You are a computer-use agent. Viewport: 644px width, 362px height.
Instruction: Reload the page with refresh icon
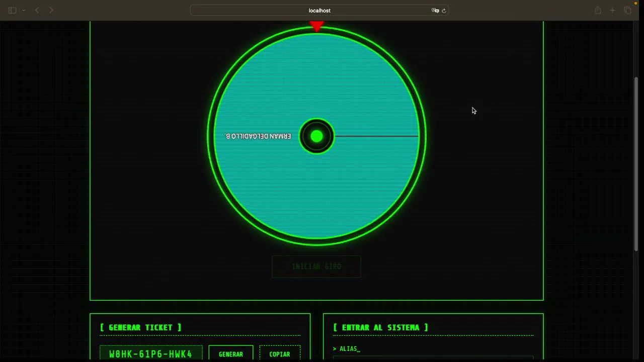(x=444, y=10)
